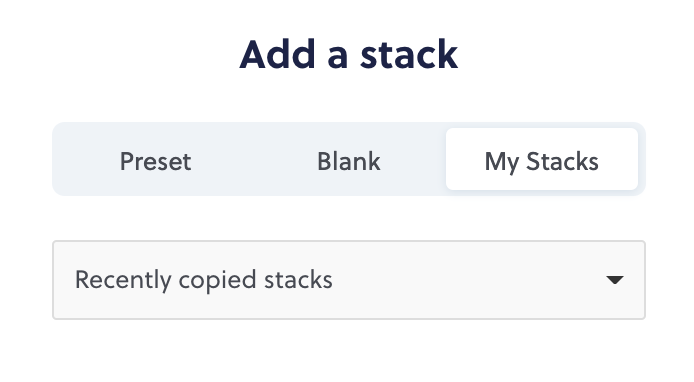This screenshot has height=382, width=694.
Task: Activate the highlighted My Stacks segment
Action: 542,159
